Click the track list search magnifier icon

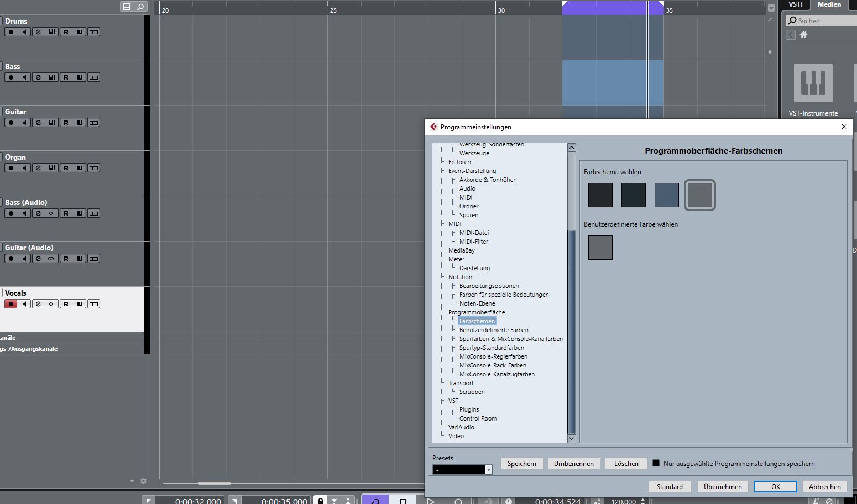coord(141,7)
